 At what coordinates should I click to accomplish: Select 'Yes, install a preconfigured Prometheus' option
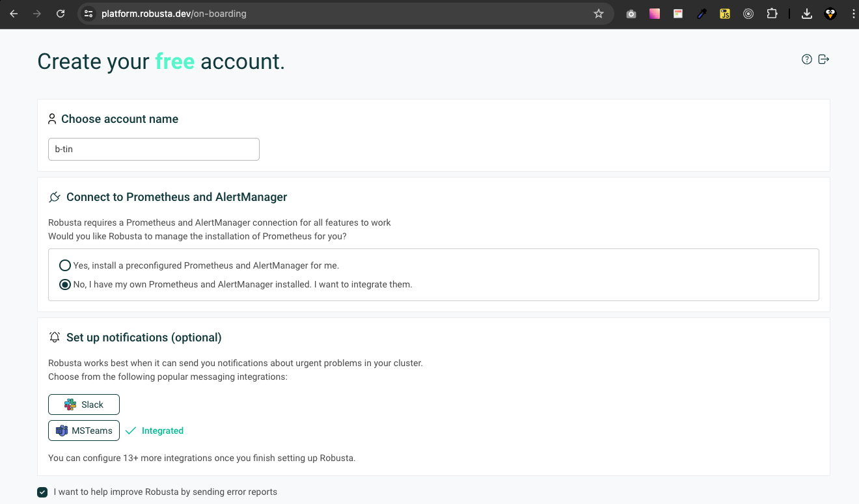[65, 265]
